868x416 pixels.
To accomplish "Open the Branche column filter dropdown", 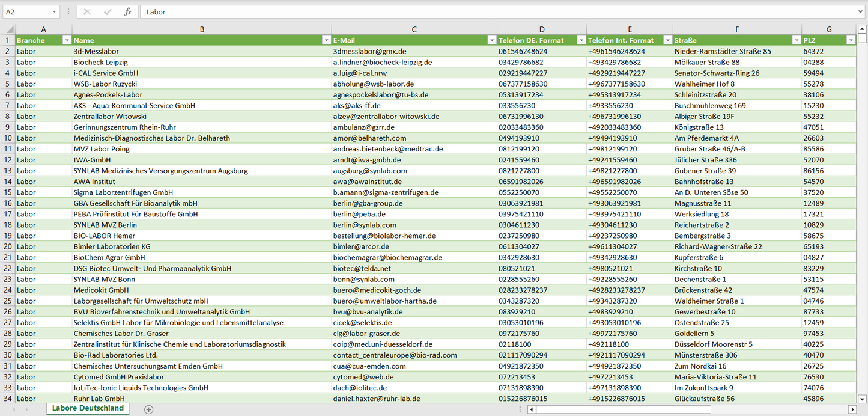I will pos(67,40).
